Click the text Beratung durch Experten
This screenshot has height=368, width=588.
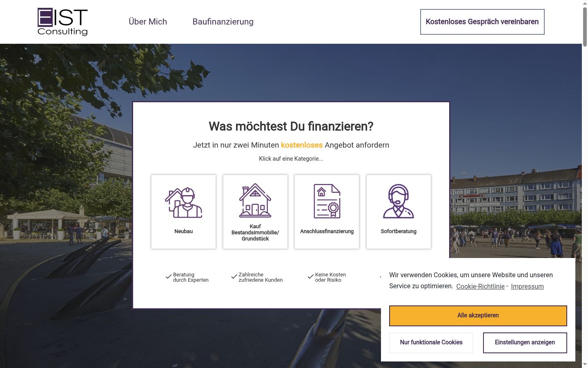191,277
